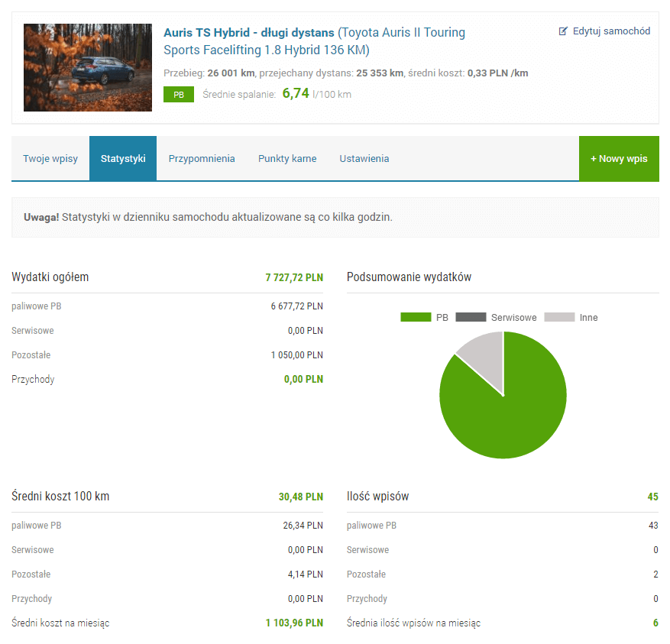
Task: Toggle PB series in chart legend
Action: coord(442,317)
